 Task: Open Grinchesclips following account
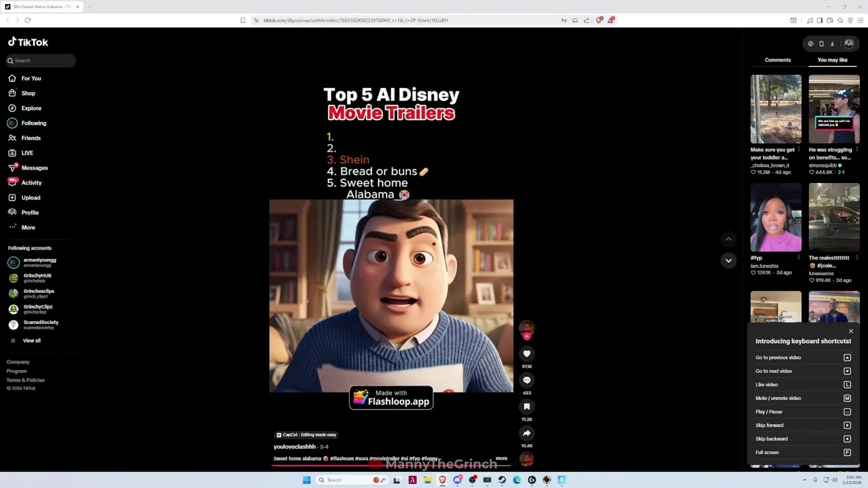click(31, 293)
